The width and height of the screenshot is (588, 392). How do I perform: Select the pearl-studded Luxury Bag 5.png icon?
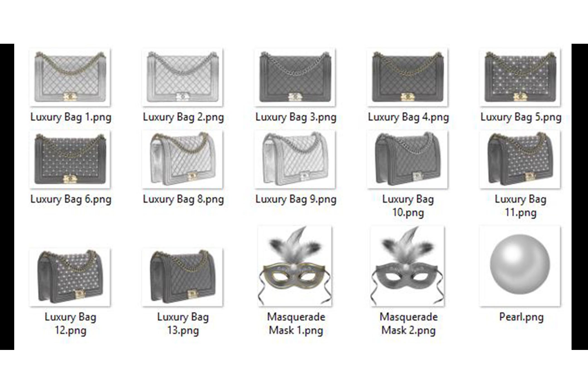[520, 77]
